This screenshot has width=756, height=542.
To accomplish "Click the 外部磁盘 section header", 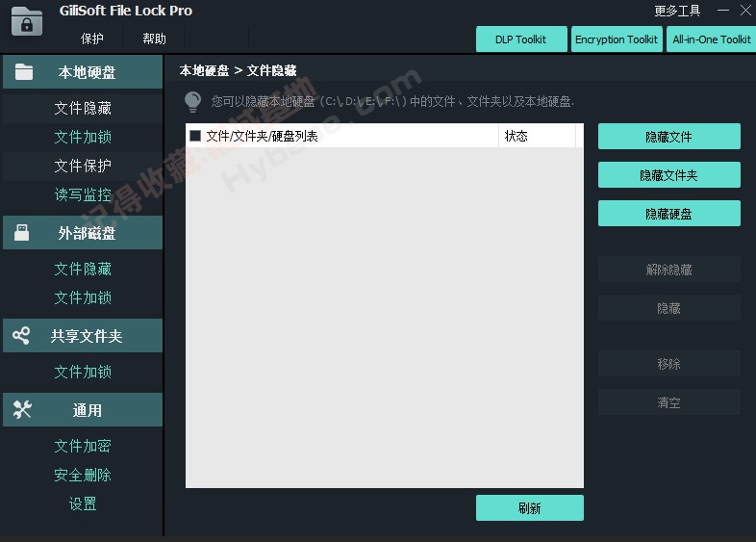I will 83,233.
